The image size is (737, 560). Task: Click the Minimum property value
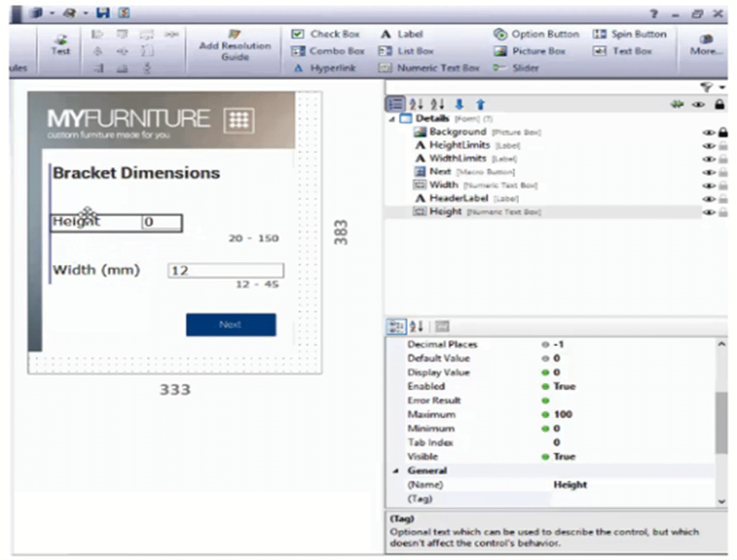pyautogui.click(x=556, y=428)
